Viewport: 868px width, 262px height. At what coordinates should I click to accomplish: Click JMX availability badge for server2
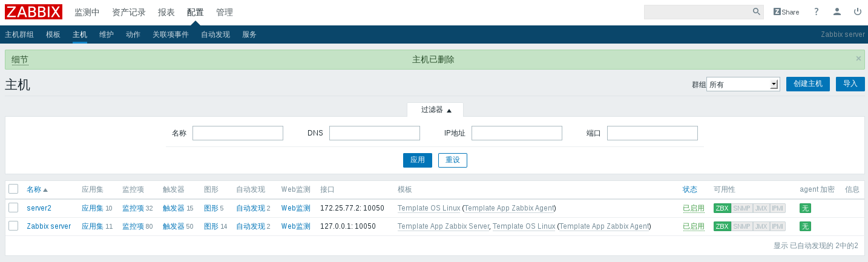[x=761, y=208]
